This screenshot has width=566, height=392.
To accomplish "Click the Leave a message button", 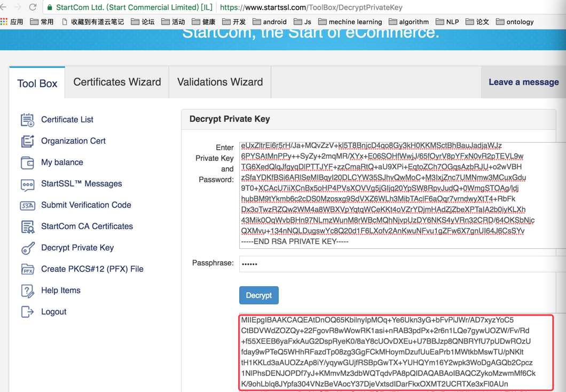I will 523,82.
